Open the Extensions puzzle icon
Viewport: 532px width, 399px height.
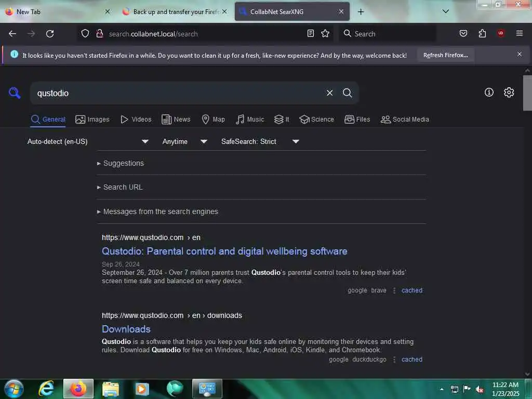click(x=482, y=33)
